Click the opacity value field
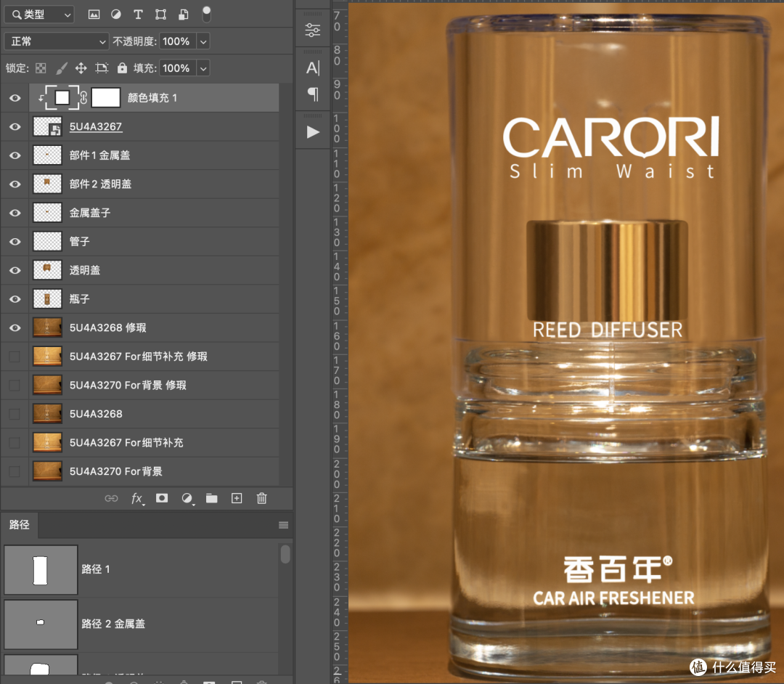This screenshot has height=684, width=784. pos(178,41)
